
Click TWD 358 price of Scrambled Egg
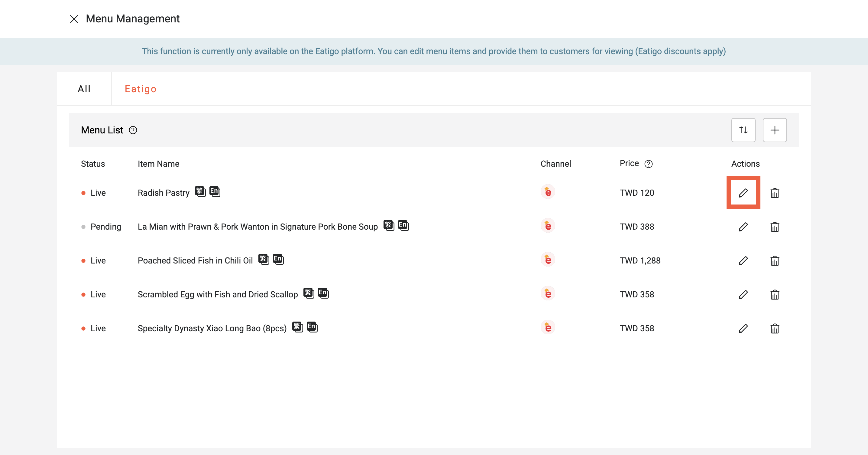(637, 294)
